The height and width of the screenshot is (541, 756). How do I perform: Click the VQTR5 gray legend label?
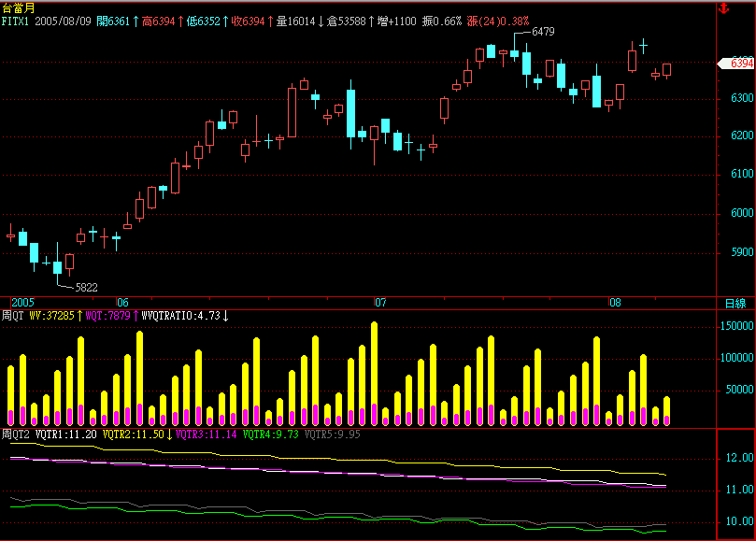click(x=333, y=434)
